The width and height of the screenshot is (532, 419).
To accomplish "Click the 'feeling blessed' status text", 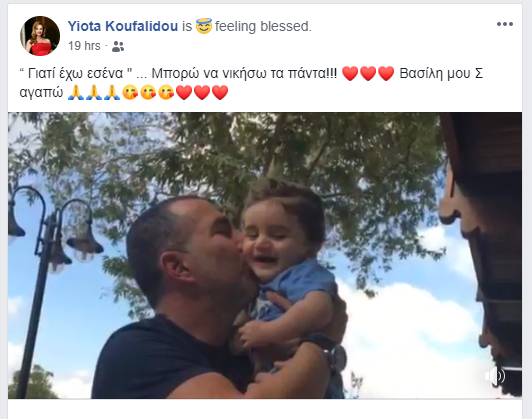I will point(263,26).
